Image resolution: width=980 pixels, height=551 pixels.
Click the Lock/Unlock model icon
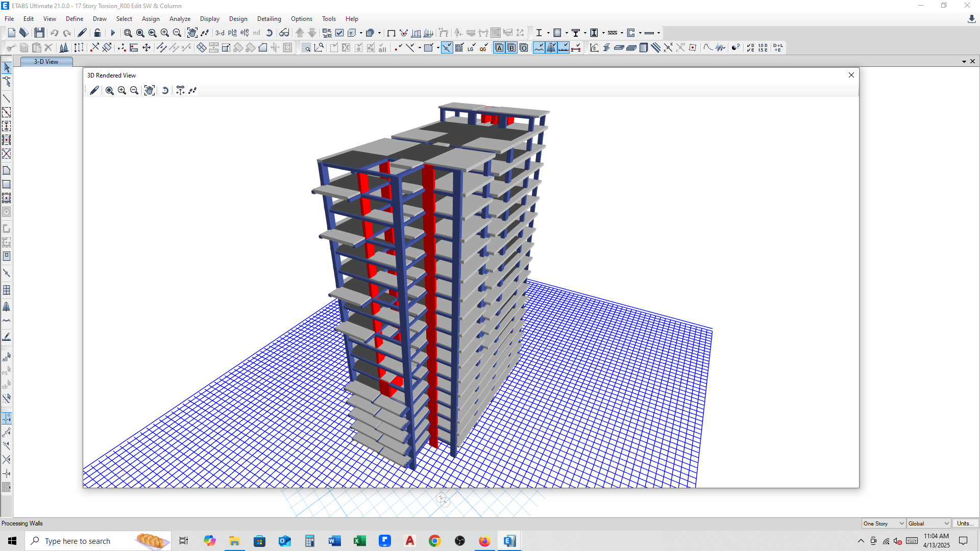[97, 33]
